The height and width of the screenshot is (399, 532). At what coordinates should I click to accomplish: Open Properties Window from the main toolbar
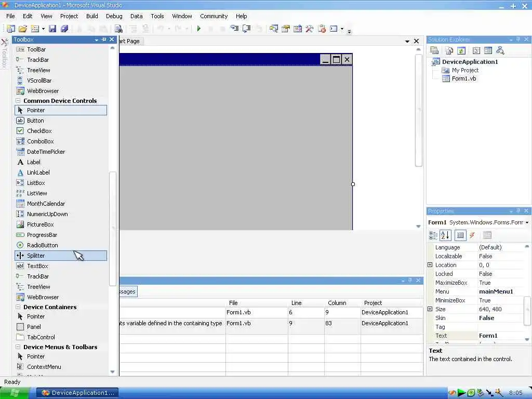(x=286, y=29)
